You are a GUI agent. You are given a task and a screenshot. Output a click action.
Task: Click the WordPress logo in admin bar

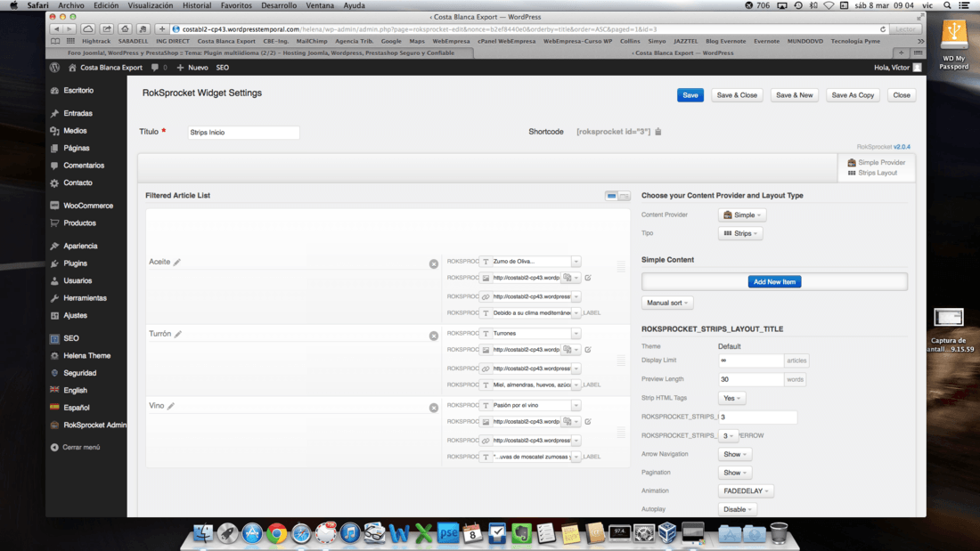(55, 68)
